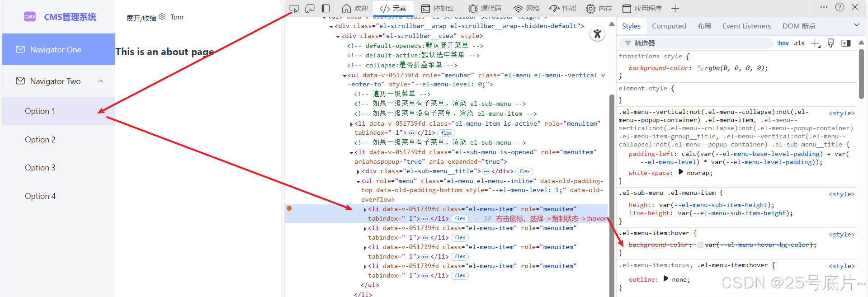Viewport: 868px width, 297px height.
Task: Switch to the 控制台 tab
Action: click(437, 9)
